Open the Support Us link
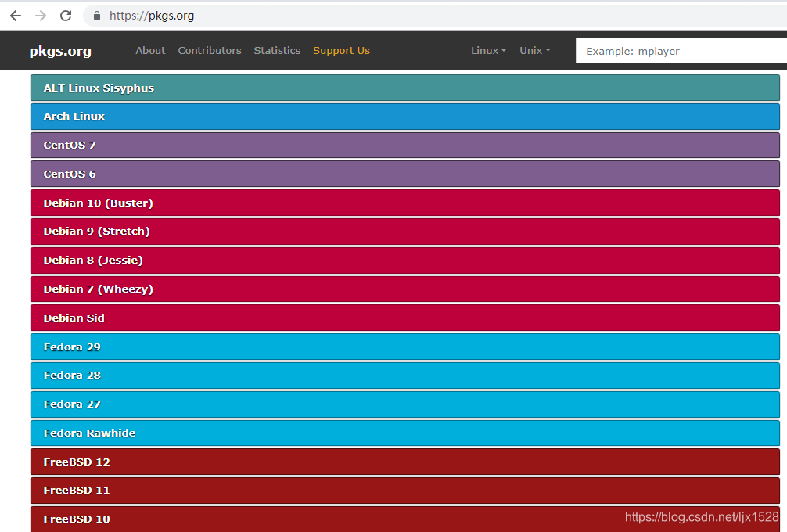 pyautogui.click(x=341, y=51)
